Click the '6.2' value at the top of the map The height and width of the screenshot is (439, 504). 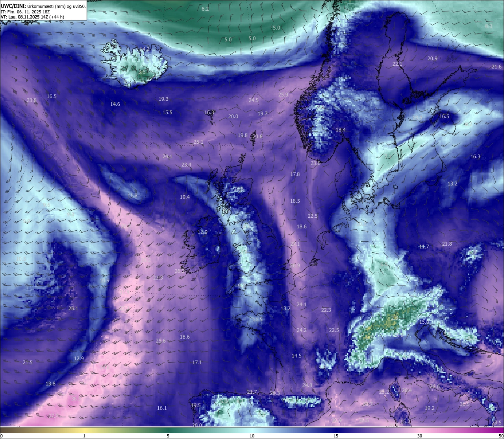[205, 9]
